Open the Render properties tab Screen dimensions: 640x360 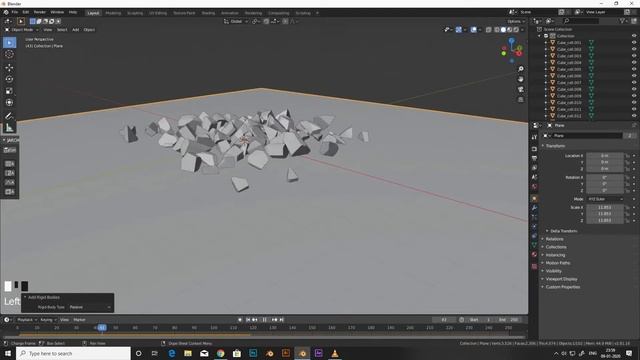click(534, 149)
